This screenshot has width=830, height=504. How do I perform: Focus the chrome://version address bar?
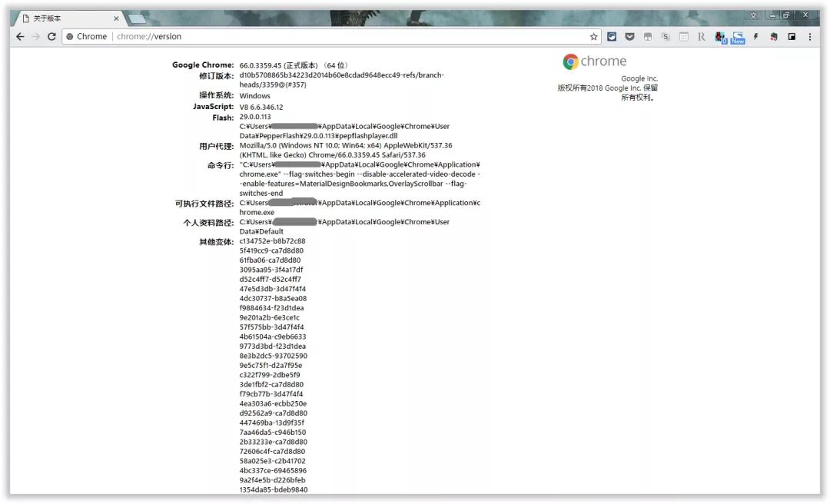tap(350, 37)
